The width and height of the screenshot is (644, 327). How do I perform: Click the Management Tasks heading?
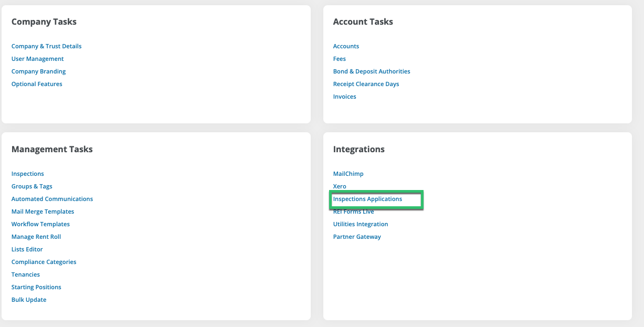click(x=52, y=149)
